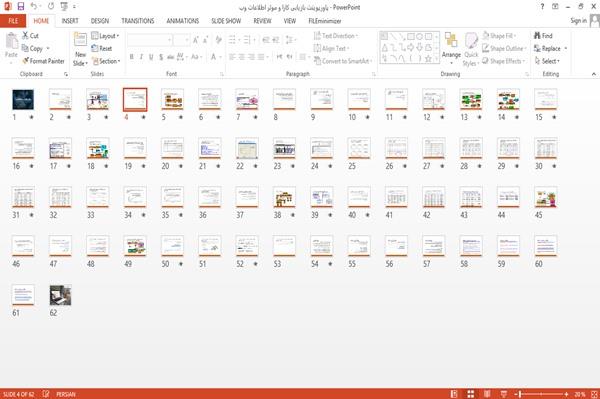Click the zoom out minus button
The image size is (600, 399).
(516, 394)
